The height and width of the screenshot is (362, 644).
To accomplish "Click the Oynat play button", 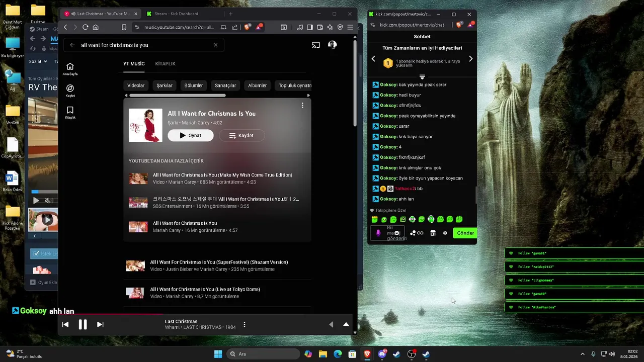I will [190, 135].
